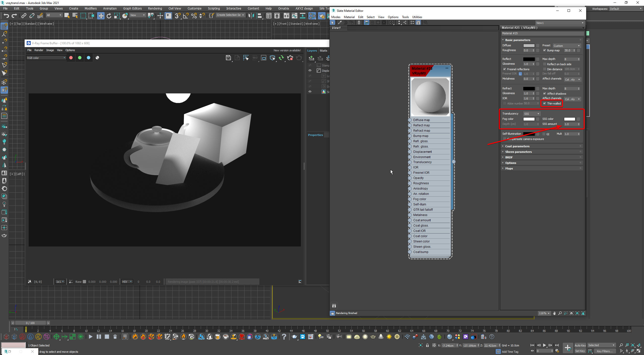Open the Preset Custom dropdown
The width and height of the screenshot is (644, 355).
pyautogui.click(x=567, y=46)
